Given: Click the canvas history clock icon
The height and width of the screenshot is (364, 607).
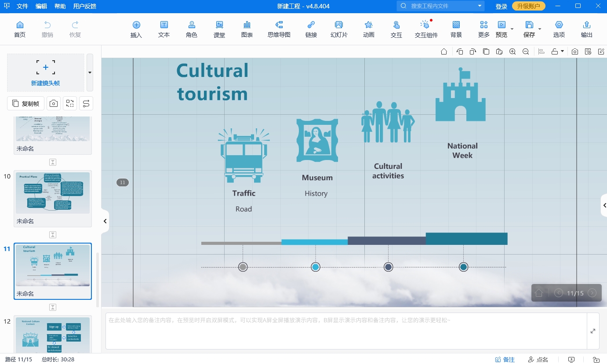Looking at the screenshot, I should point(588,51).
